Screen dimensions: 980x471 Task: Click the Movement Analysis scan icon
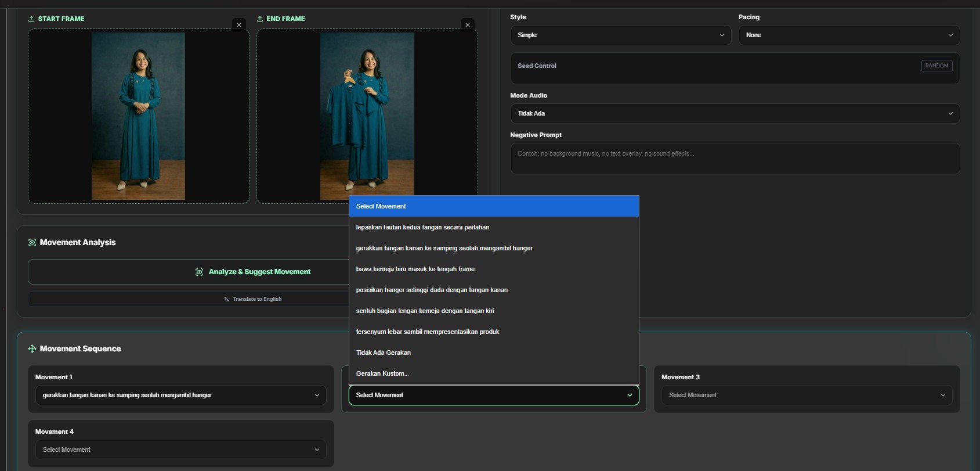tap(32, 243)
